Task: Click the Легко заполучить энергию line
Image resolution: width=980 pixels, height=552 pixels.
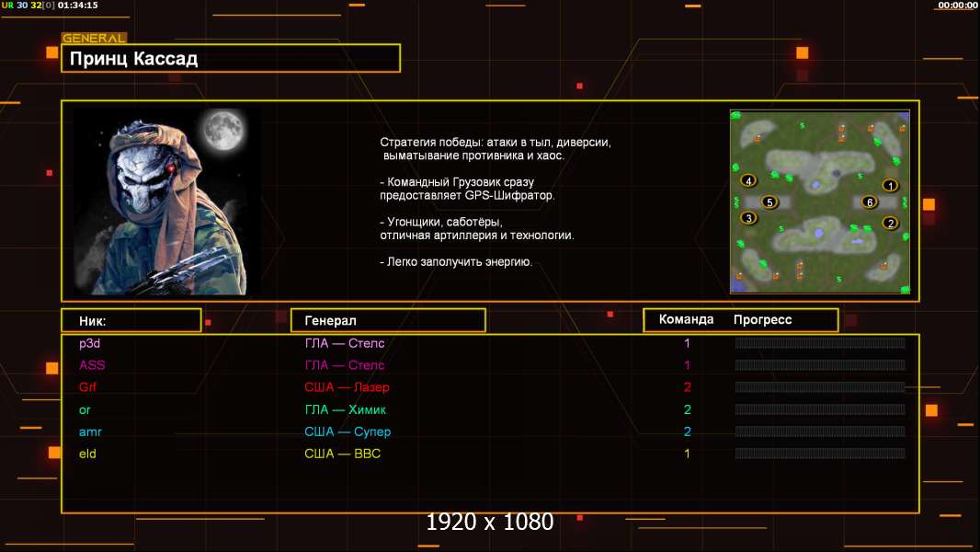Action: (x=456, y=262)
